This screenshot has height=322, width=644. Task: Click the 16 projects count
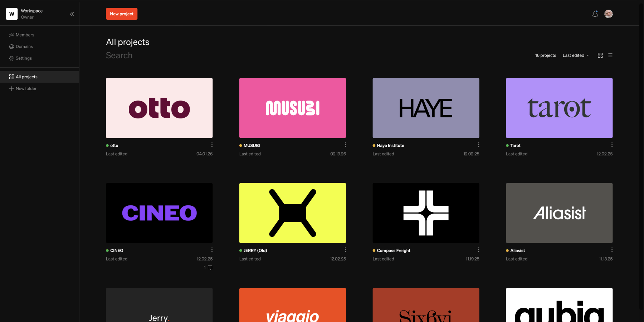pyautogui.click(x=546, y=55)
